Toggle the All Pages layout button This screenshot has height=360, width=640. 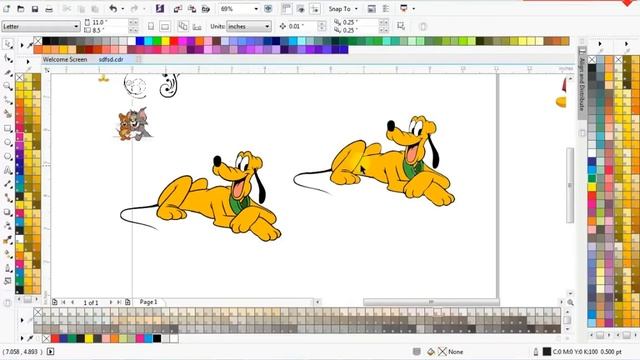click(x=183, y=27)
